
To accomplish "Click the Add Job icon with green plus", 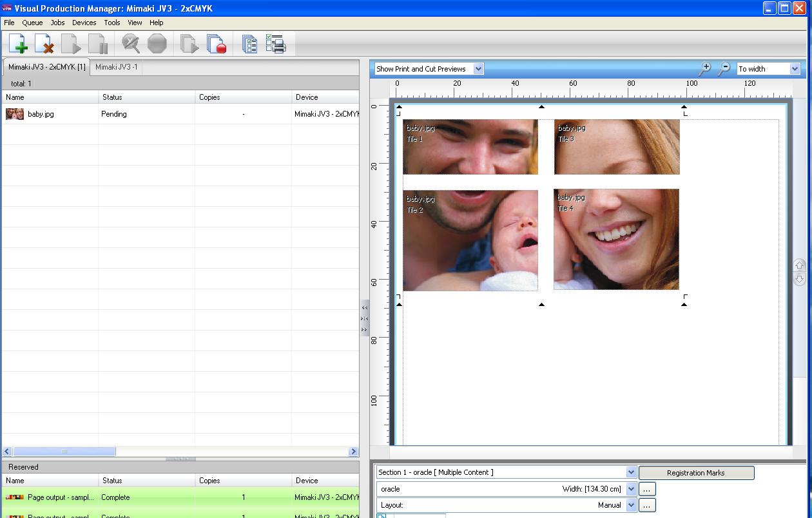I will [x=18, y=44].
